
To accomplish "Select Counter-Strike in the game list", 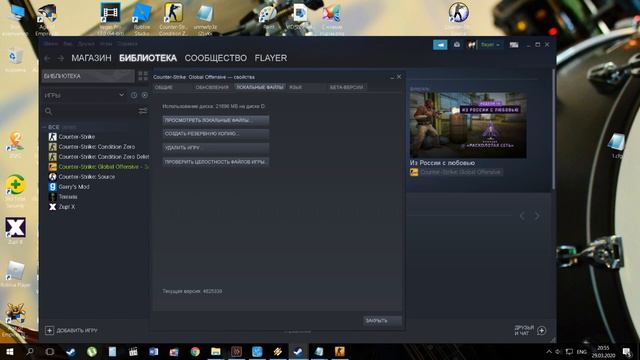I will [77, 137].
